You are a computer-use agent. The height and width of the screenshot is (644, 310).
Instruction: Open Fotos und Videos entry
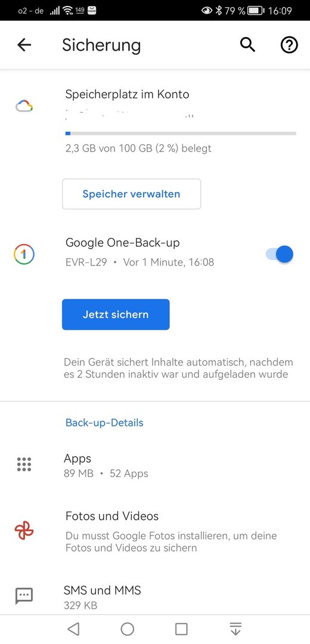coord(155,531)
